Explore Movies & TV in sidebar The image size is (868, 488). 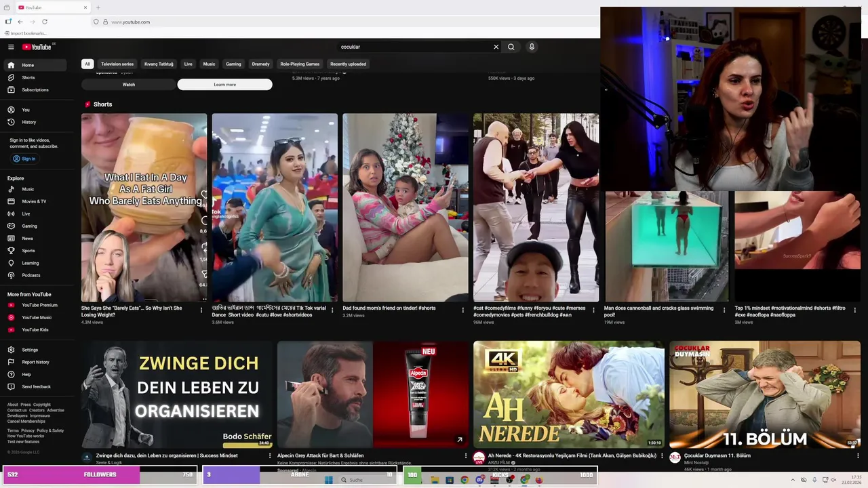[x=37, y=201]
